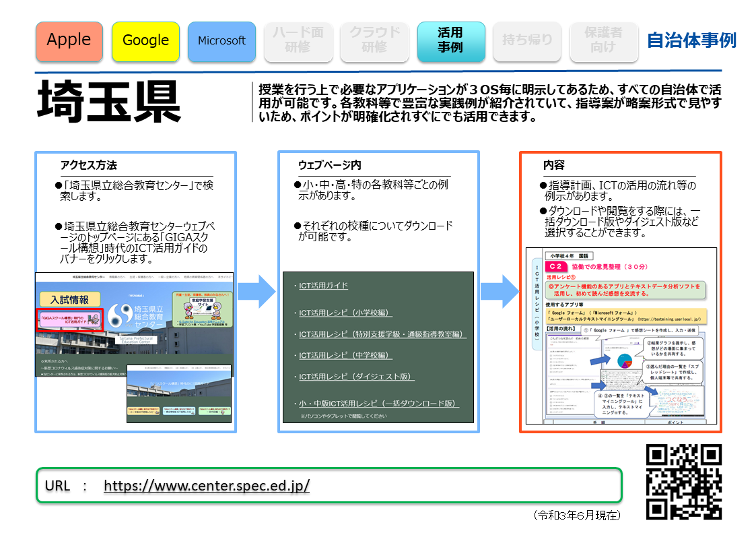756x535 pixels.
Task: Click the Apple button
Action: [x=69, y=41]
